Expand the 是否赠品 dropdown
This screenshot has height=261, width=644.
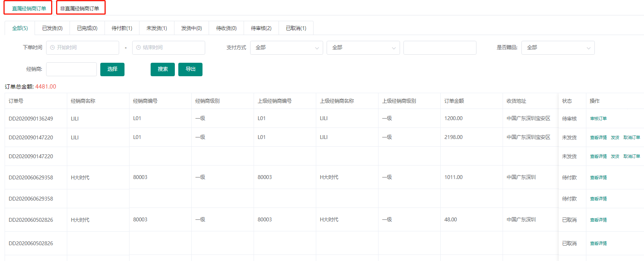(558, 48)
